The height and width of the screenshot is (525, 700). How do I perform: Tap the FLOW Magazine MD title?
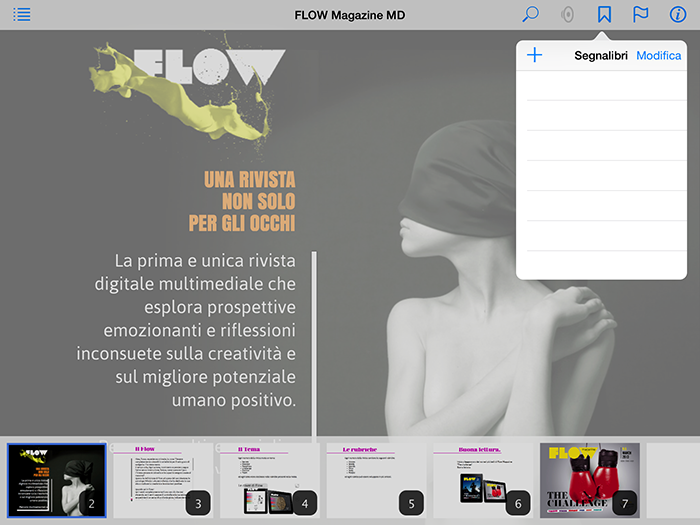[x=350, y=15]
